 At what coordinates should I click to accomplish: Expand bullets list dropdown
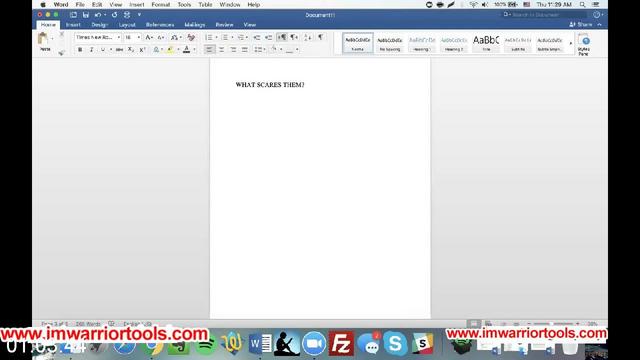click(x=217, y=38)
